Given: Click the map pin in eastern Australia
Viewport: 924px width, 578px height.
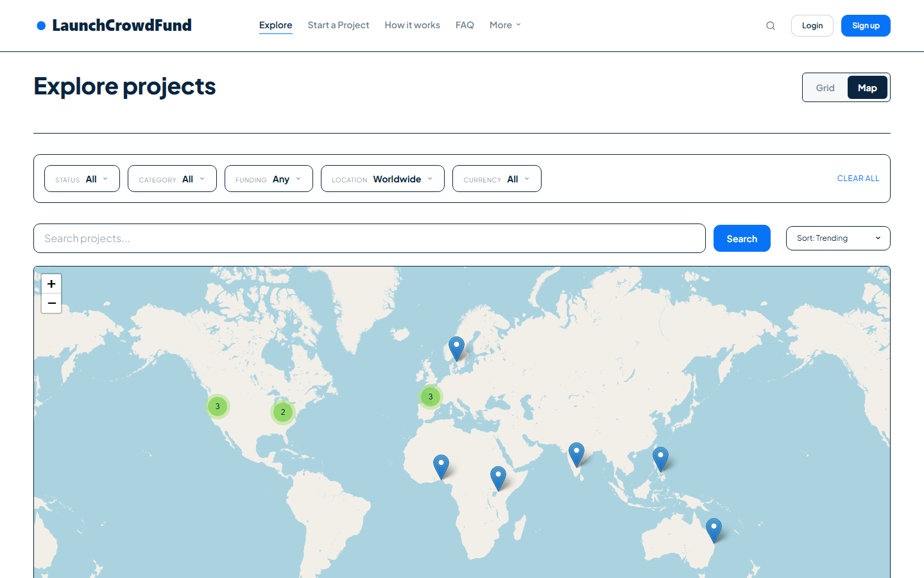Looking at the screenshot, I should point(714,530).
